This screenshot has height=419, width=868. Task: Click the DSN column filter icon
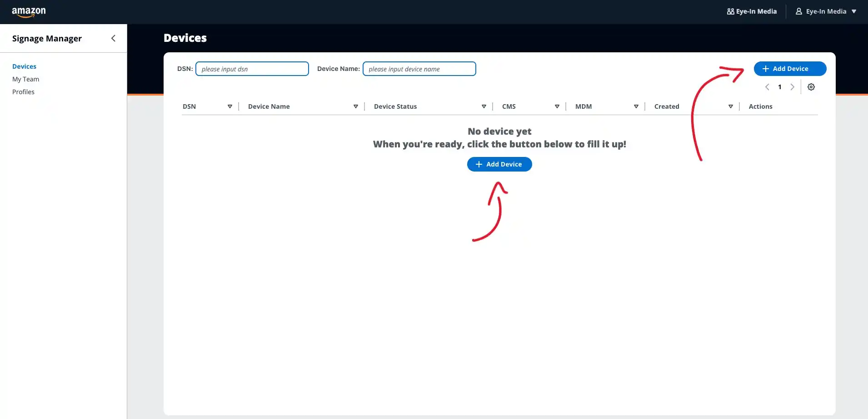coord(230,106)
